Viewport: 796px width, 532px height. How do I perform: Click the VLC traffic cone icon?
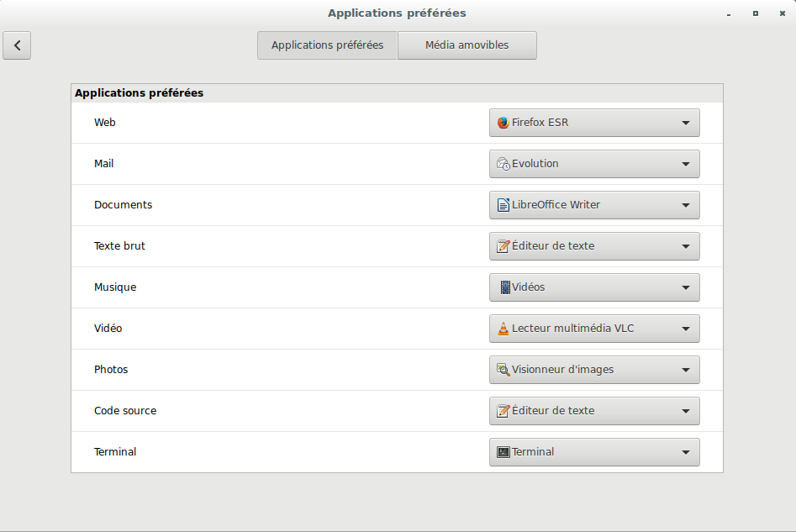(503, 329)
